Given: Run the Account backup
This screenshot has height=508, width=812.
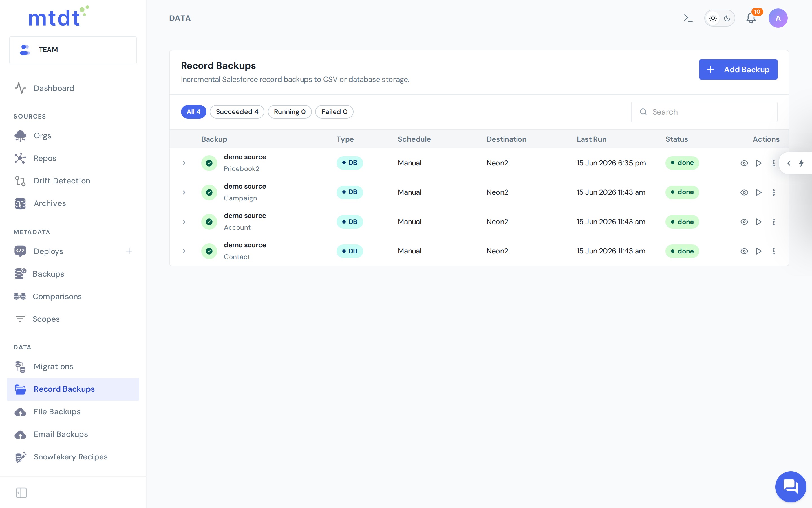Looking at the screenshot, I should (759, 222).
